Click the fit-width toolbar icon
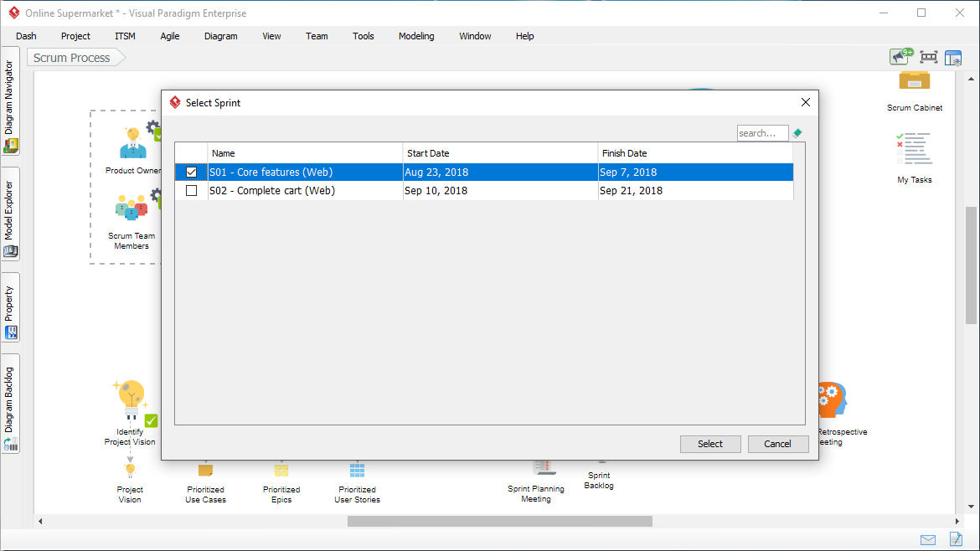 pyautogui.click(x=929, y=58)
